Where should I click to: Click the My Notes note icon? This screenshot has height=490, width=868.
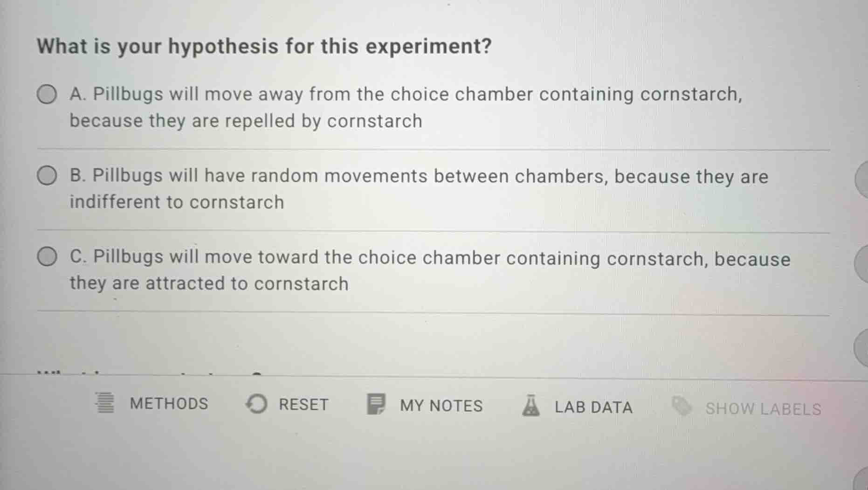(376, 404)
